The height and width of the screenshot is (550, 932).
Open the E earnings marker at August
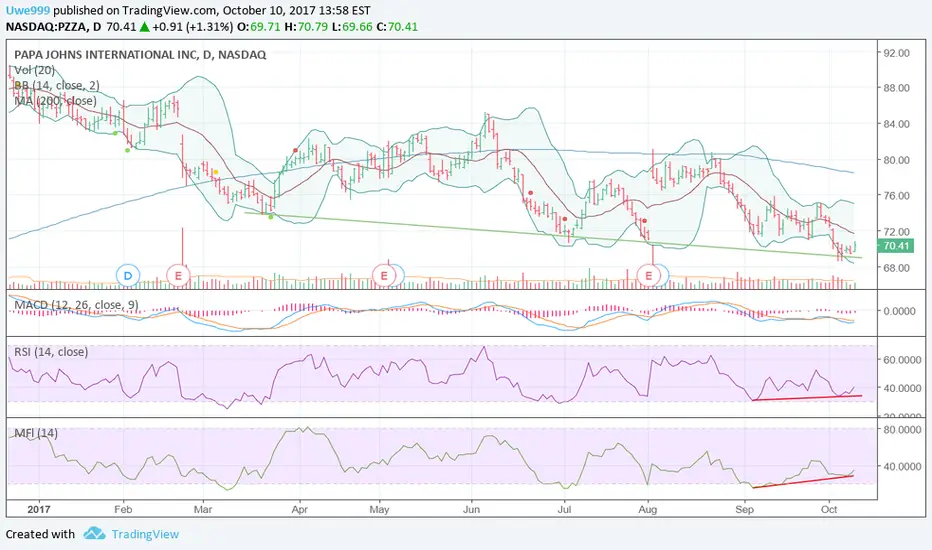click(x=648, y=275)
